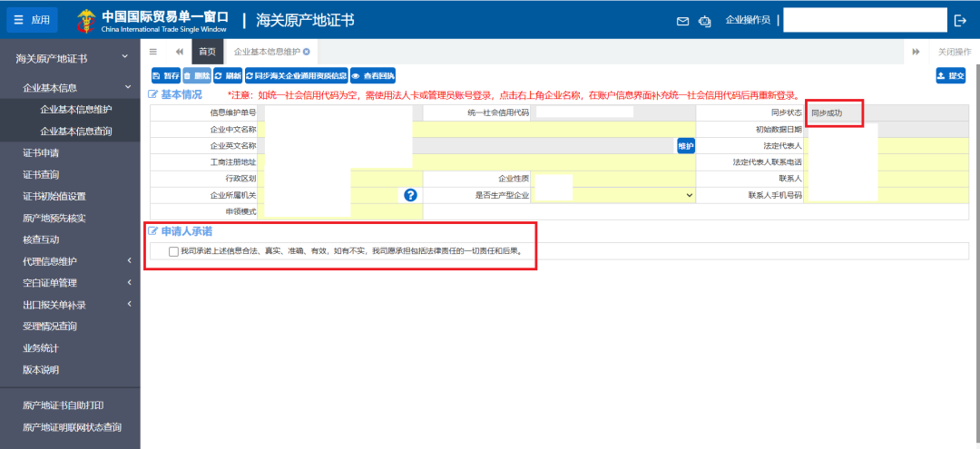Click the tabs back double-arrow icon

pyautogui.click(x=180, y=52)
